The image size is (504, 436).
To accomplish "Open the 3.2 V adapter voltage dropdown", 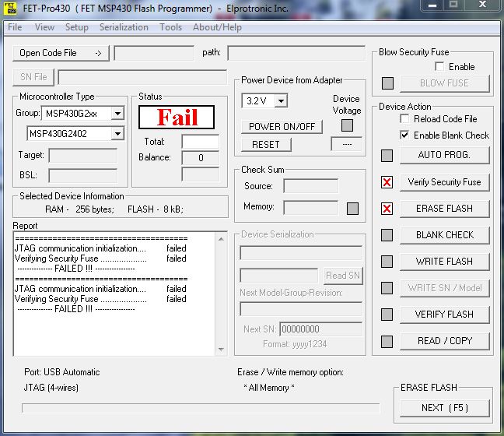I will pyautogui.click(x=281, y=101).
